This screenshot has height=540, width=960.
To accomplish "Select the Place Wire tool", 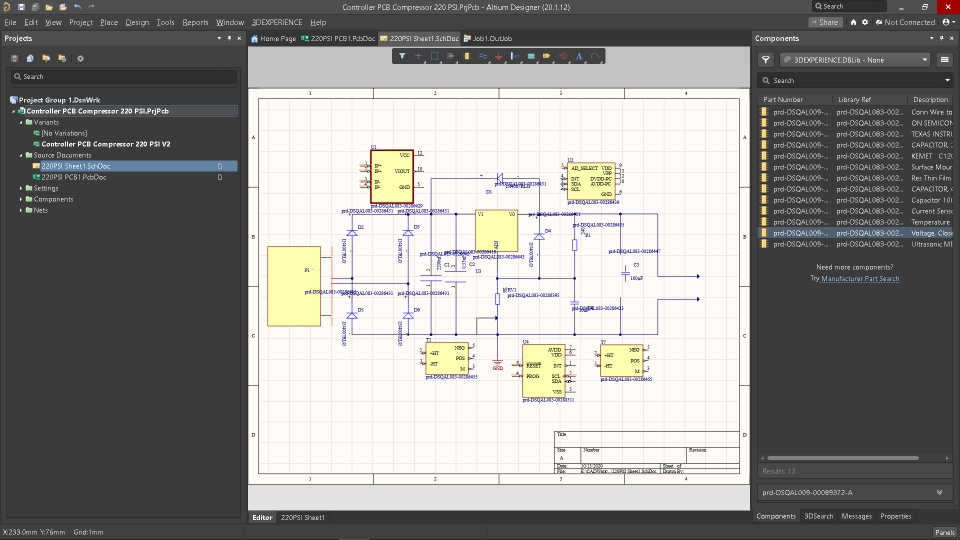I will click(482, 56).
